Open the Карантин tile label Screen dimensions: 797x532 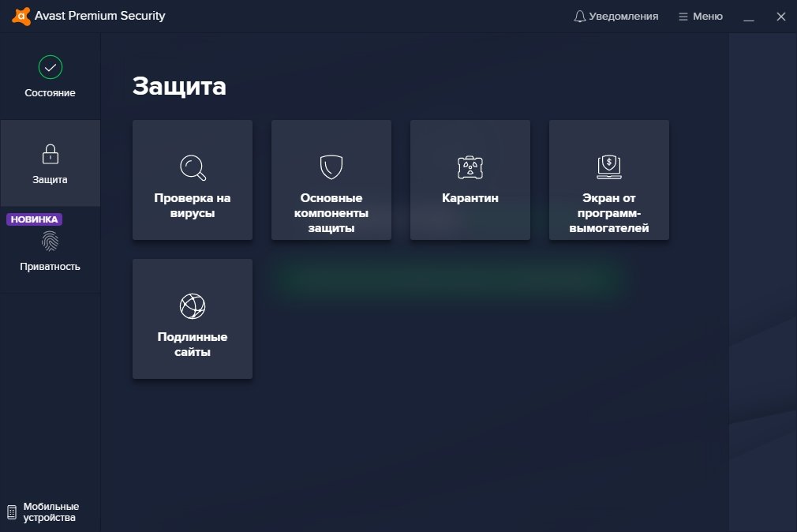(x=470, y=198)
